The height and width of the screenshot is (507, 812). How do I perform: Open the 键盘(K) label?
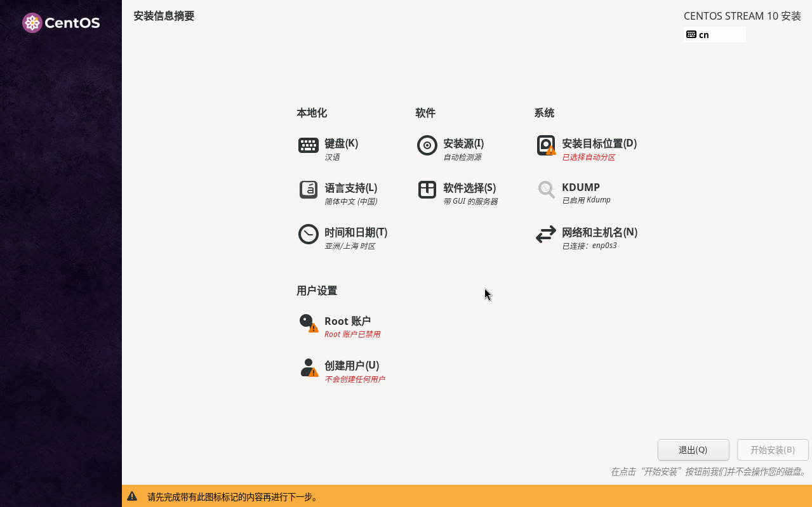342,143
